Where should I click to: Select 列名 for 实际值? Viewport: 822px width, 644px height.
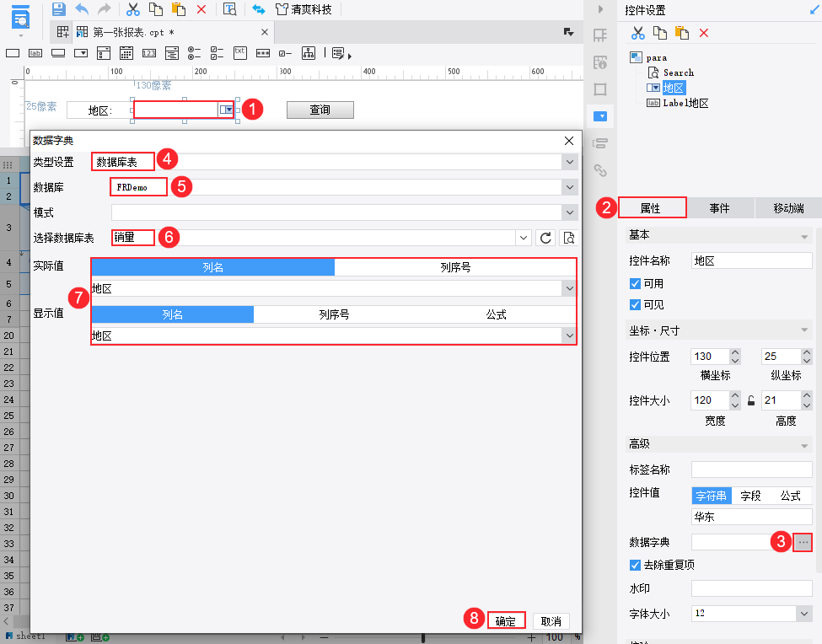[x=212, y=267]
